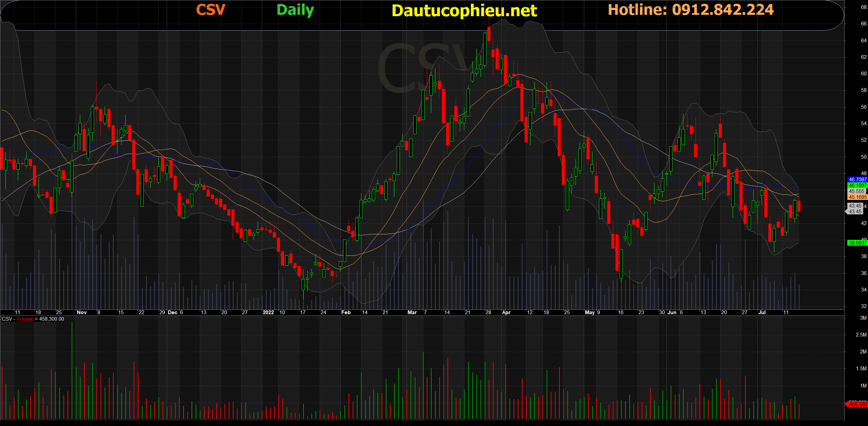Image resolution: width=868 pixels, height=426 pixels.
Task: Click the red 458,300 volume axis marker
Action: (857, 404)
